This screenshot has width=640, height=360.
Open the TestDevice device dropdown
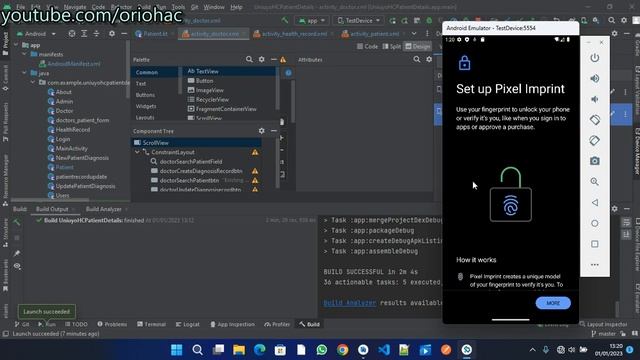pyautogui.click(x=358, y=20)
